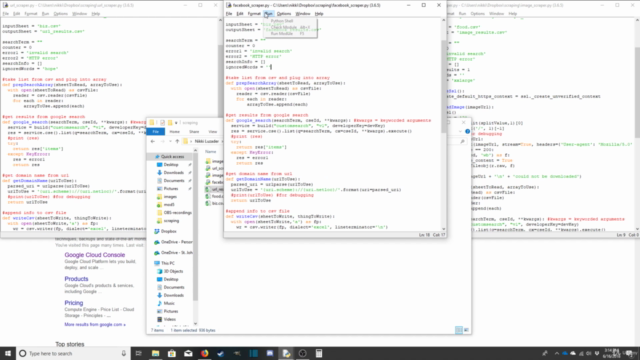Open OBS-recordings folder in sidebar

(x=177, y=213)
